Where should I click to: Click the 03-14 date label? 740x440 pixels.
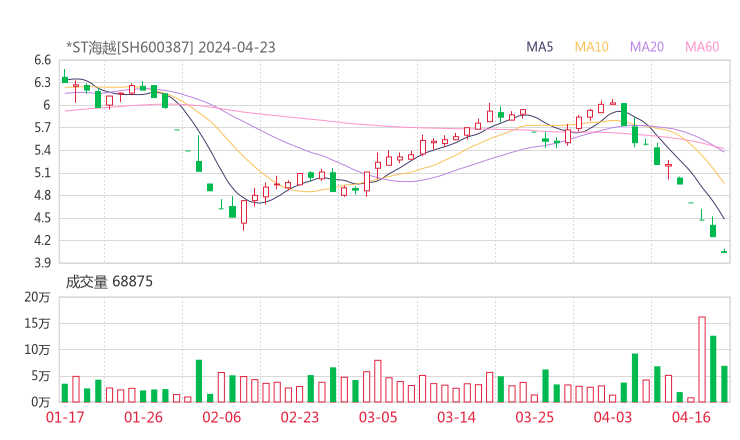coord(456,417)
